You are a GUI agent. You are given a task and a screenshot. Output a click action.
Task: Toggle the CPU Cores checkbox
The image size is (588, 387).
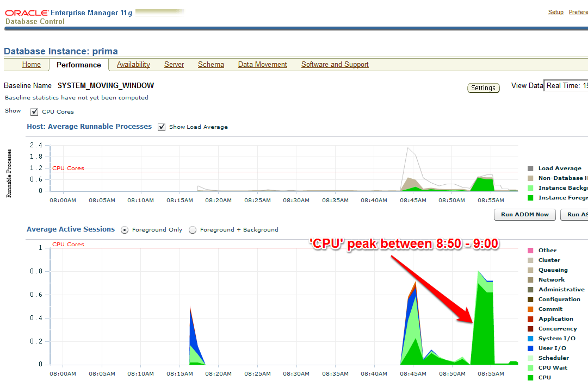coord(35,112)
